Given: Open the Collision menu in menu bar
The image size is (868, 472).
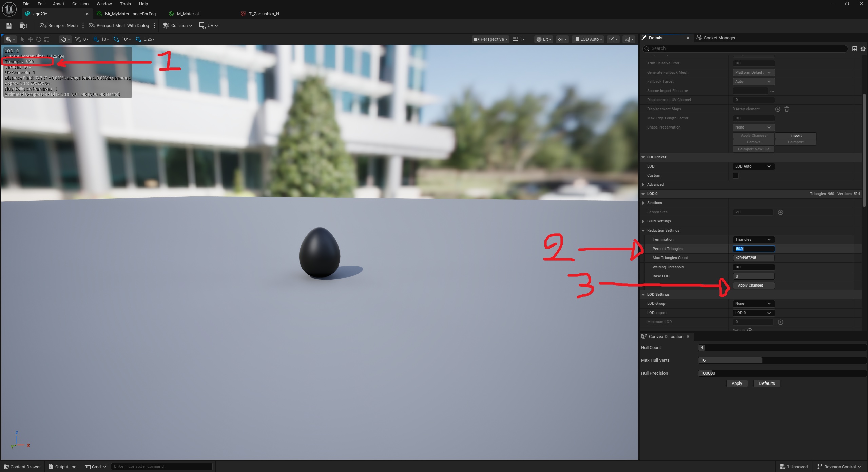Looking at the screenshot, I should pos(80,4).
